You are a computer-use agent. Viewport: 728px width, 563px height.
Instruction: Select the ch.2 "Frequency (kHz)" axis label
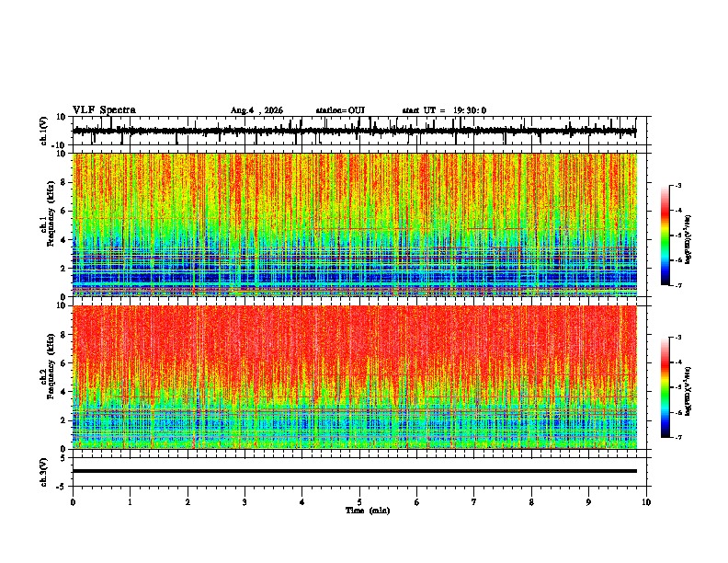click(51, 366)
